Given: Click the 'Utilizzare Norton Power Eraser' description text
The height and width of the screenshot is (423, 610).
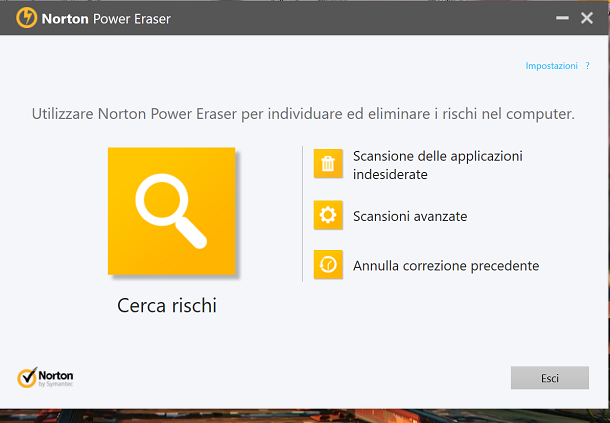Looking at the screenshot, I should (x=303, y=114).
